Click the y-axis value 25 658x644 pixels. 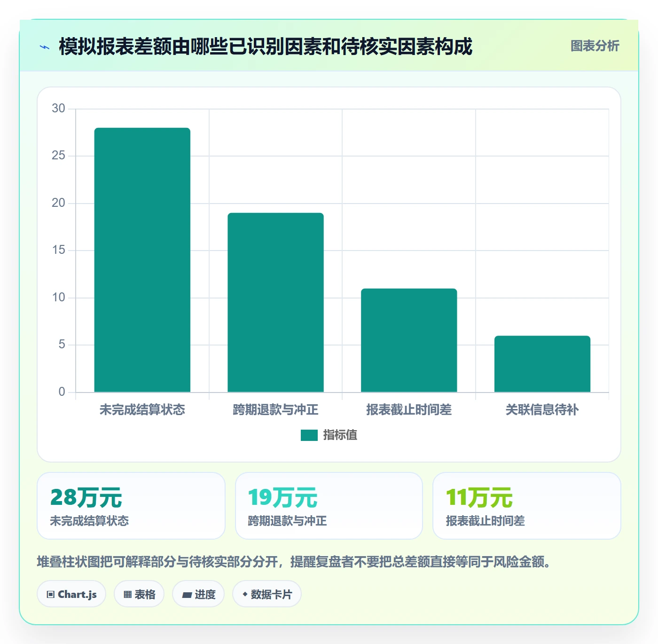click(59, 156)
